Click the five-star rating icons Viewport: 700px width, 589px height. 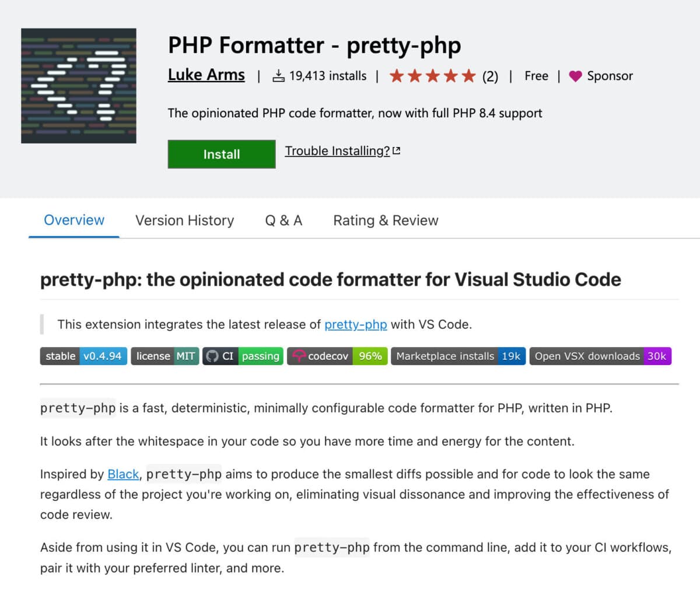pos(432,76)
